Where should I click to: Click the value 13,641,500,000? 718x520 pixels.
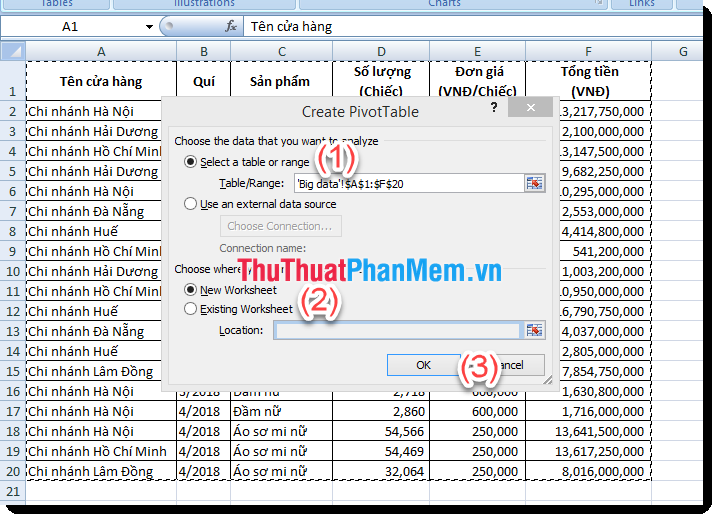[588, 431]
